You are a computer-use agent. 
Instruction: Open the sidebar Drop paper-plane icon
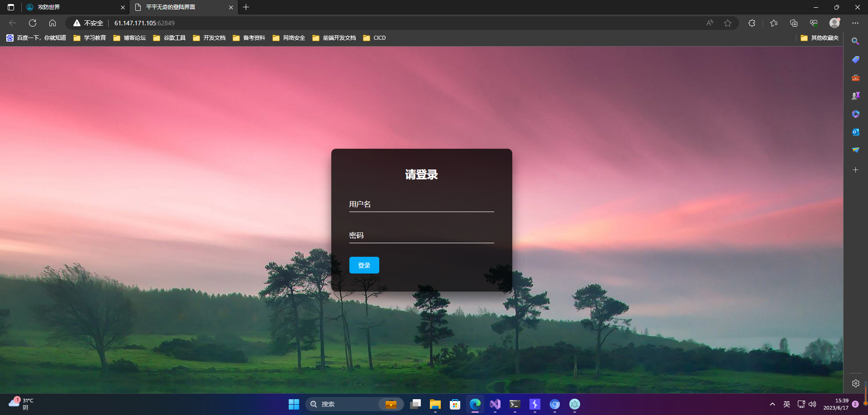(x=855, y=150)
